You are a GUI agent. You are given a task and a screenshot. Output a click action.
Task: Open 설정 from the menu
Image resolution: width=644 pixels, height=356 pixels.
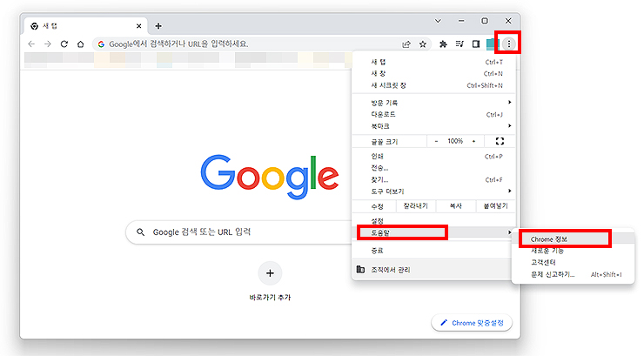click(x=433, y=221)
